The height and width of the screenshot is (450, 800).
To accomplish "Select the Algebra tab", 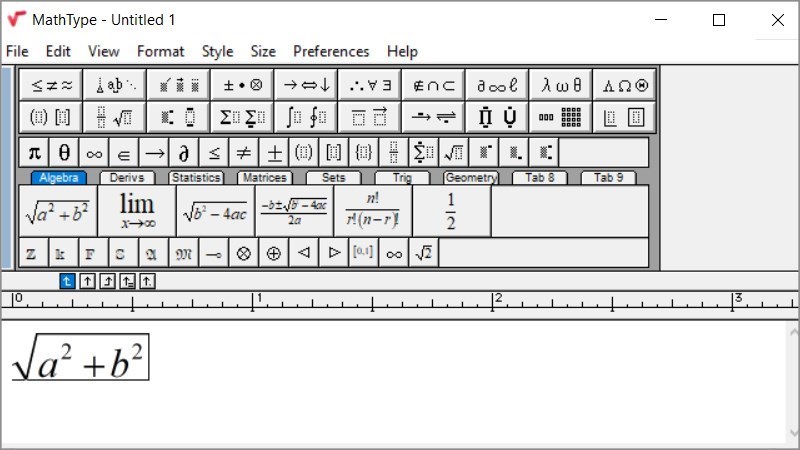I will [59, 178].
